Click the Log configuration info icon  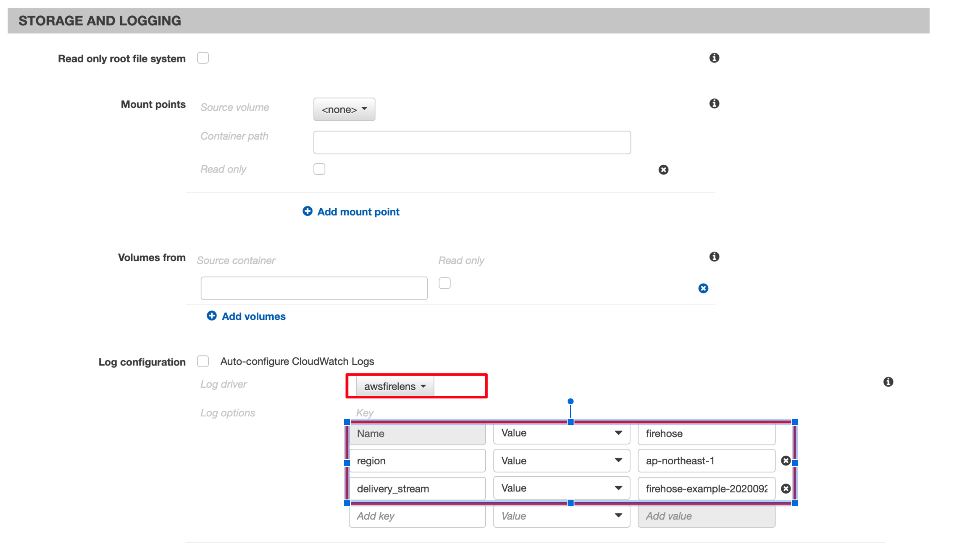pyautogui.click(x=888, y=382)
